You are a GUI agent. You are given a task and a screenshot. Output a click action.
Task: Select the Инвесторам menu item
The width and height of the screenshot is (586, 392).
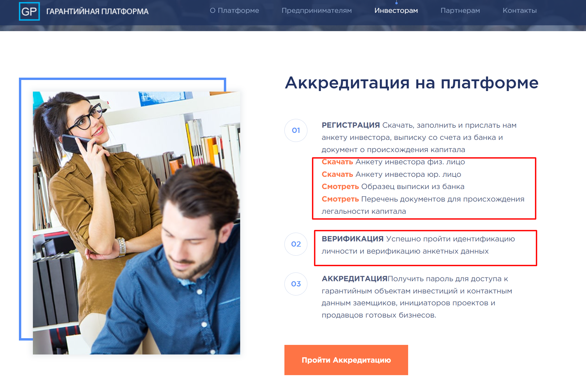coord(396,10)
